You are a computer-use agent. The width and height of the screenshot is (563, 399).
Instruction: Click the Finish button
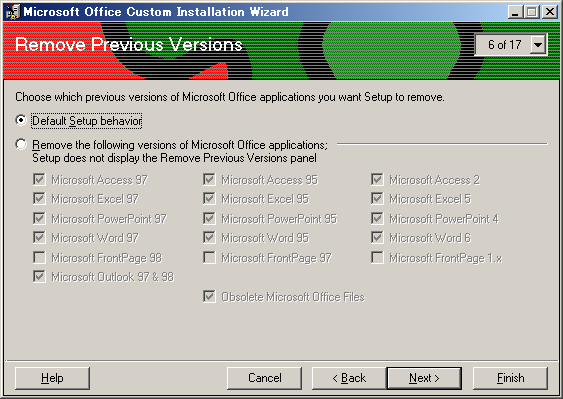(x=510, y=378)
